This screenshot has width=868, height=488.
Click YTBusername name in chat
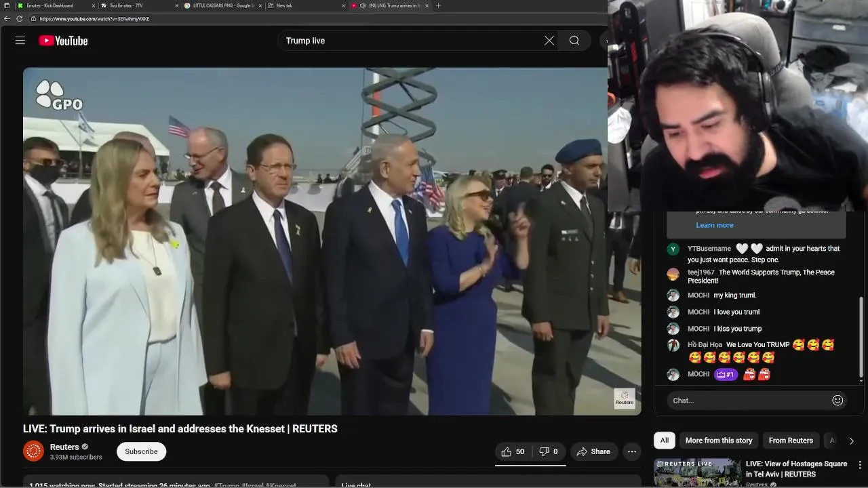pos(709,249)
